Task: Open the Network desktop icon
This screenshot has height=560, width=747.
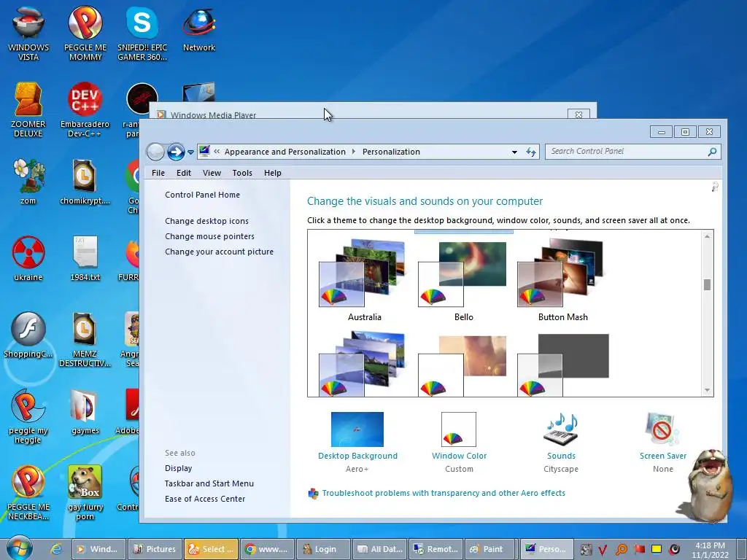Action: pos(199,28)
